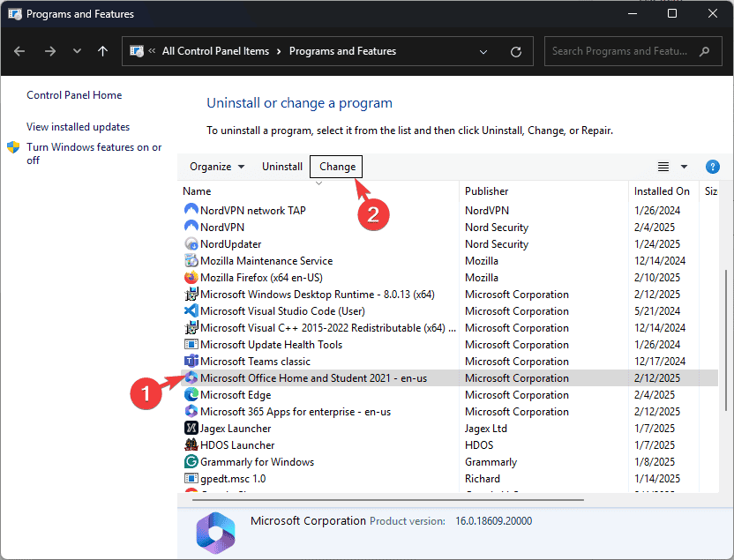
Task: Click 5/21/2024 installed date cell
Action: point(656,311)
